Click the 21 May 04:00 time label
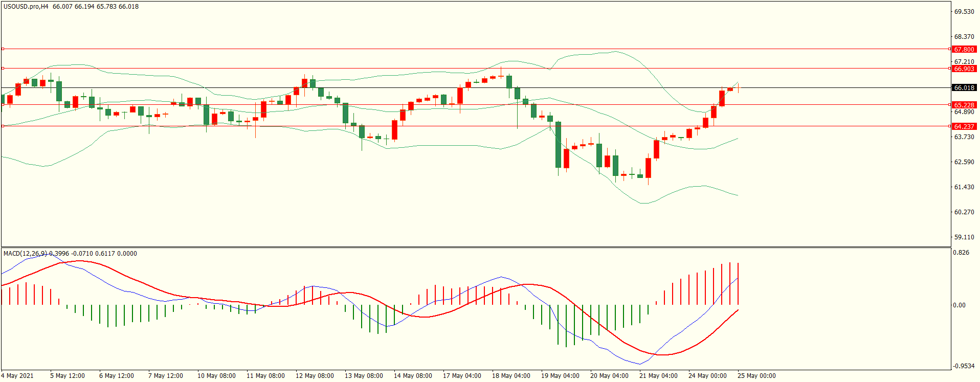Screen dimensions: 980x382 [x=658, y=376]
